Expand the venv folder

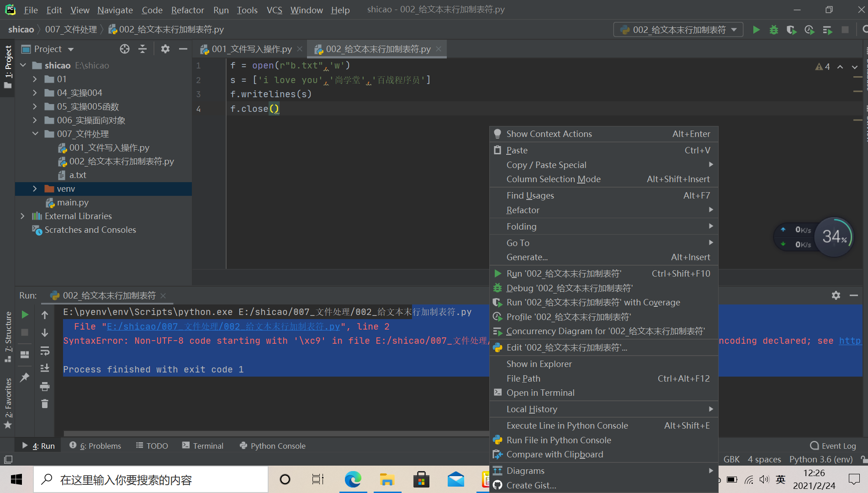point(35,189)
